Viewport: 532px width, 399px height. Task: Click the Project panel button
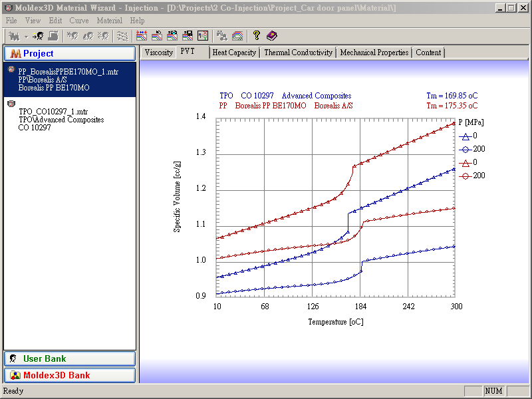point(70,53)
